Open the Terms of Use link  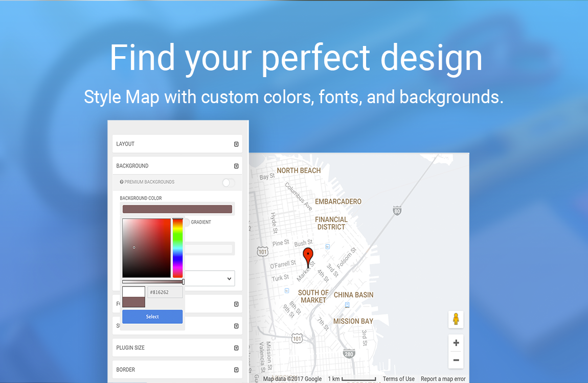point(399,379)
